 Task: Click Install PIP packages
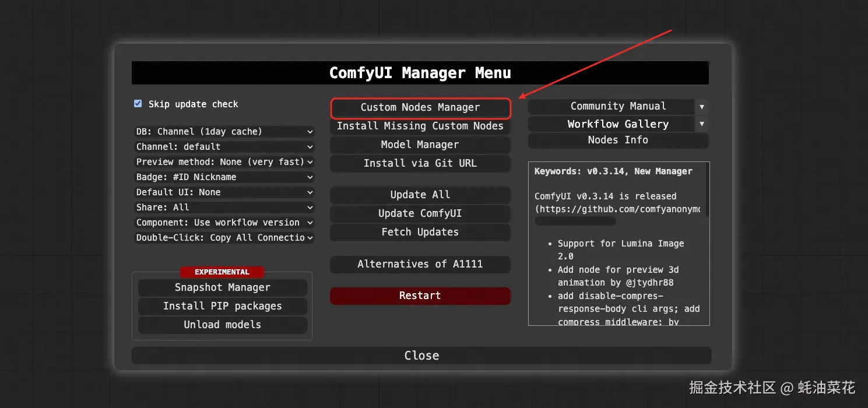[x=223, y=306]
